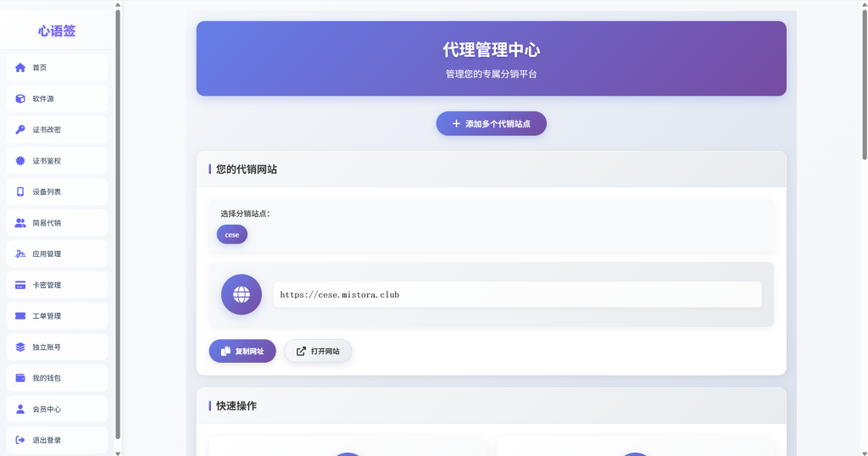Click the signature icon beside 应用管理
Image resolution: width=868 pixels, height=456 pixels.
point(20,253)
